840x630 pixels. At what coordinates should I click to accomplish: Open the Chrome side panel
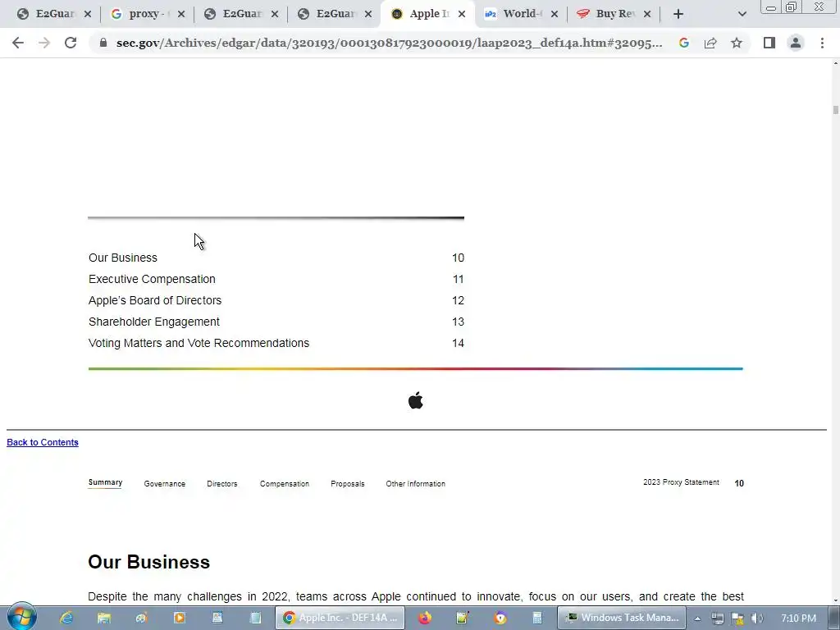point(769,43)
